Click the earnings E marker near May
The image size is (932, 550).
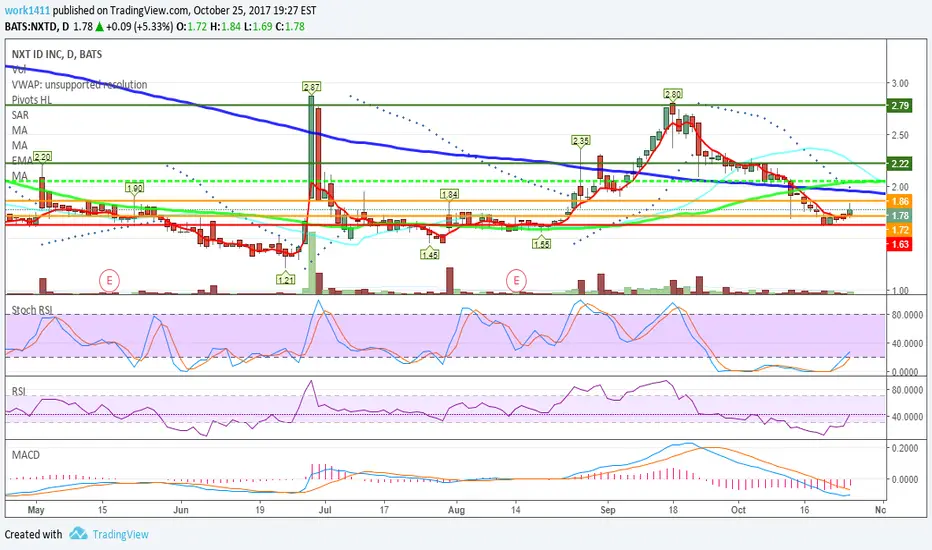[x=109, y=279]
